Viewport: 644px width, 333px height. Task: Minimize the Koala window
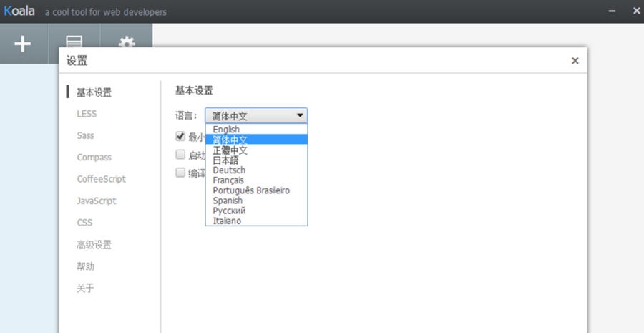coord(612,11)
